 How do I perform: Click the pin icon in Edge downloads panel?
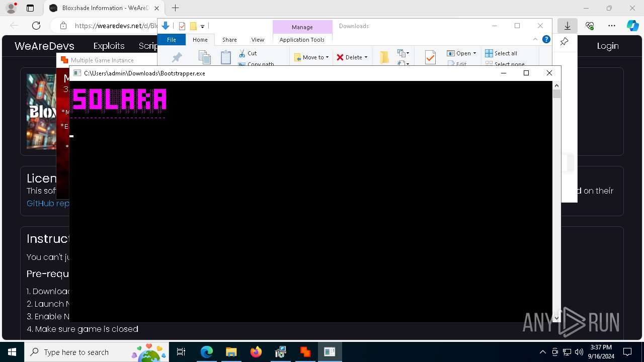tap(564, 42)
